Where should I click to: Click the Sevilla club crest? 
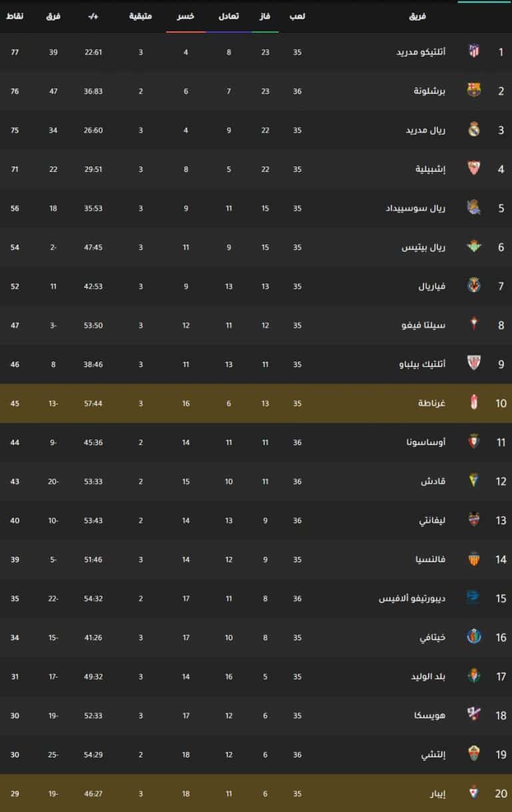coord(474,169)
